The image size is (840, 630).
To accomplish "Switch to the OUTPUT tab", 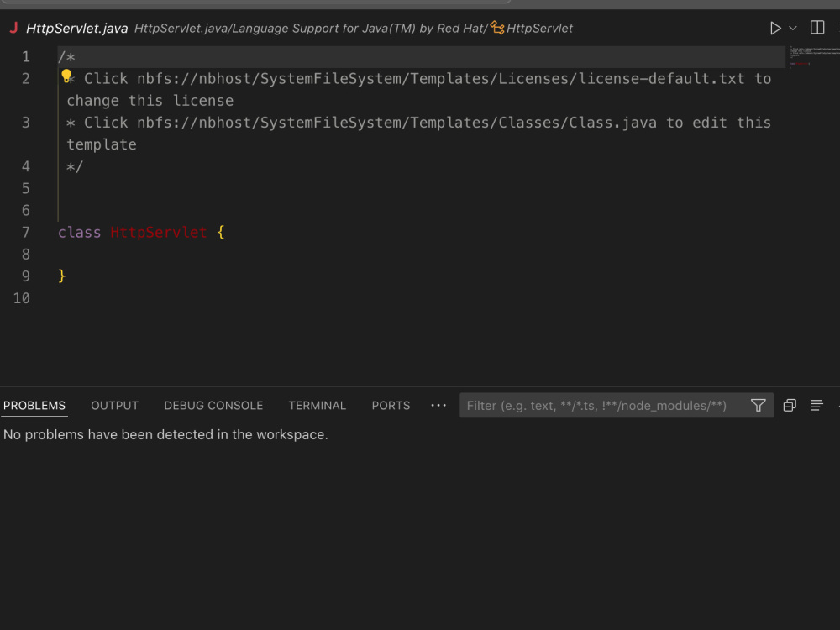I will pyautogui.click(x=114, y=406).
